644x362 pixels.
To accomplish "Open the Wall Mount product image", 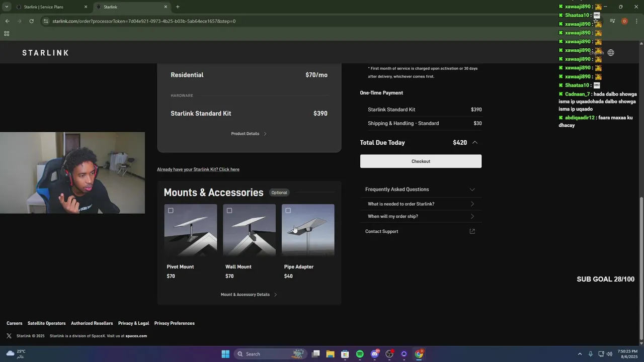I will click(x=250, y=231).
